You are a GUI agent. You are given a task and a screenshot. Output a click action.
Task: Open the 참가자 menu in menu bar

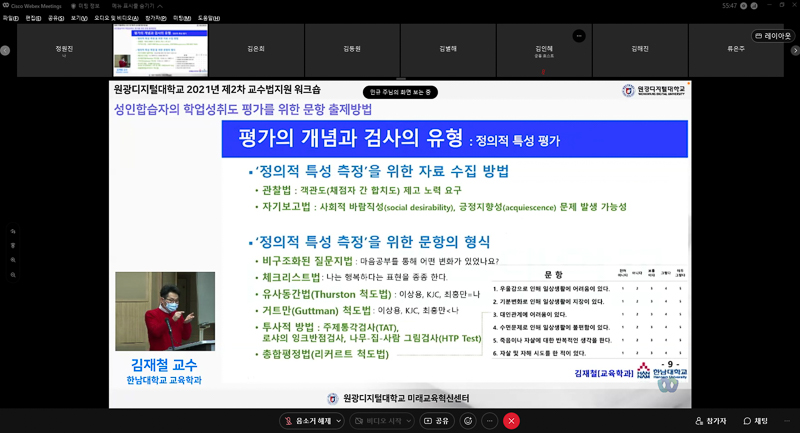pos(156,18)
